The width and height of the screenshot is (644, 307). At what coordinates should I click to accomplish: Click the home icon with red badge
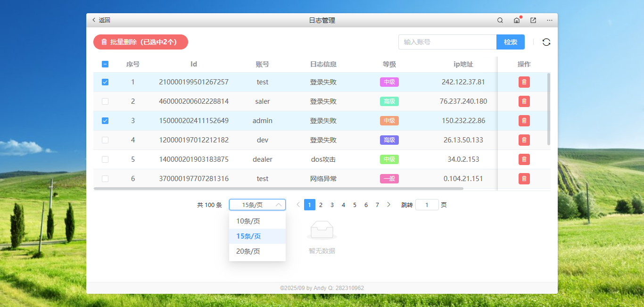point(516,20)
